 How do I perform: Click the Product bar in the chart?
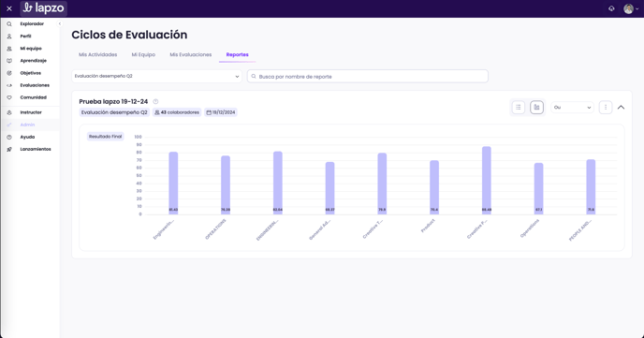(x=434, y=187)
